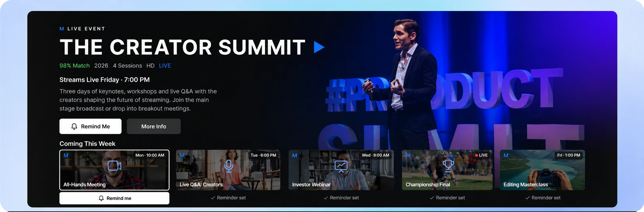Click the blue play arrow beside the title
This screenshot has width=644, height=212.
(319, 47)
